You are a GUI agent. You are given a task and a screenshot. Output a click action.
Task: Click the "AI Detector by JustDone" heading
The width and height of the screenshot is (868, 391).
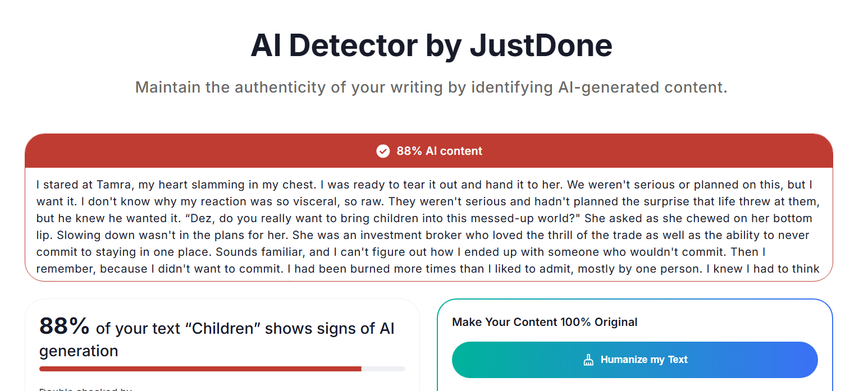(431, 45)
